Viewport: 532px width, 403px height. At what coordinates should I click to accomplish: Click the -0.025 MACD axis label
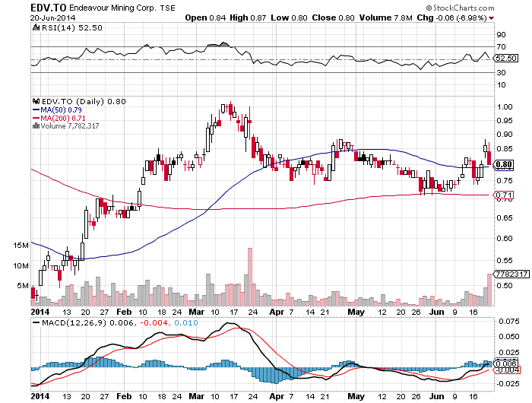tap(508, 383)
